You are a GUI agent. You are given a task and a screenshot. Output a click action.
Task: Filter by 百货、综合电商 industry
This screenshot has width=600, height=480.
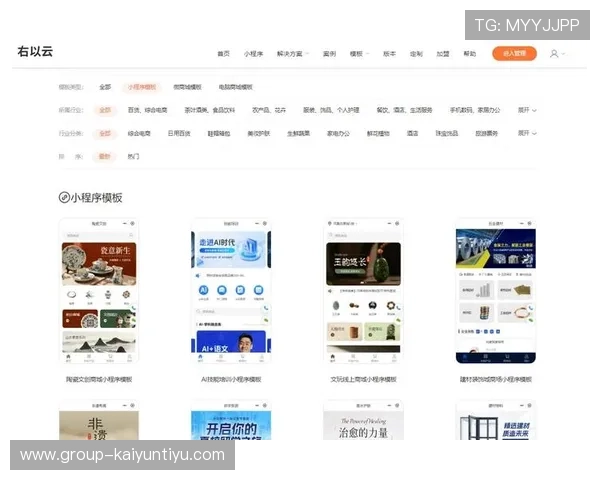pyautogui.click(x=147, y=110)
